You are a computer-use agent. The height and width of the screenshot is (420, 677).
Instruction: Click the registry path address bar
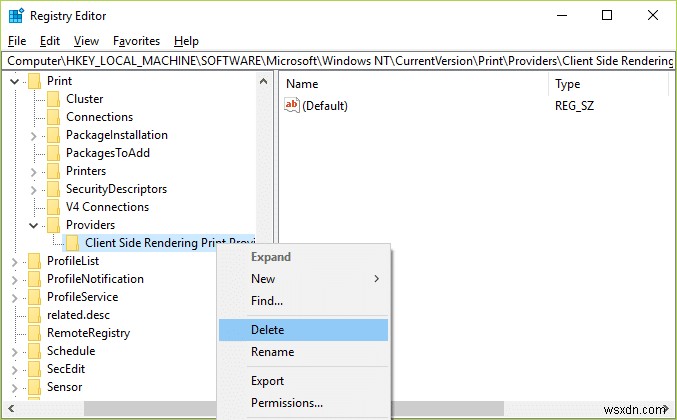(338, 61)
